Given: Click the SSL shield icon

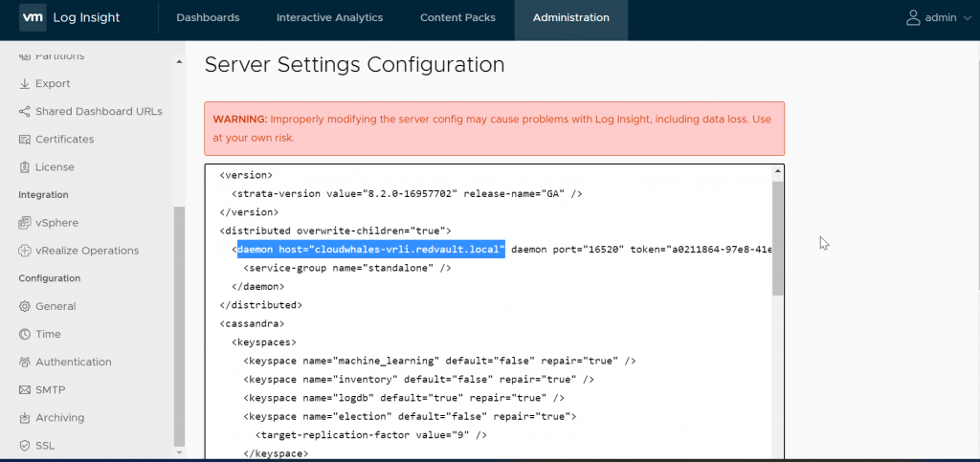Looking at the screenshot, I should [25, 446].
